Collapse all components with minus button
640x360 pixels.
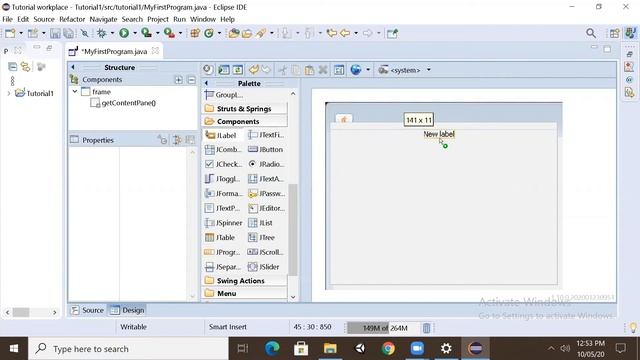(x=191, y=80)
